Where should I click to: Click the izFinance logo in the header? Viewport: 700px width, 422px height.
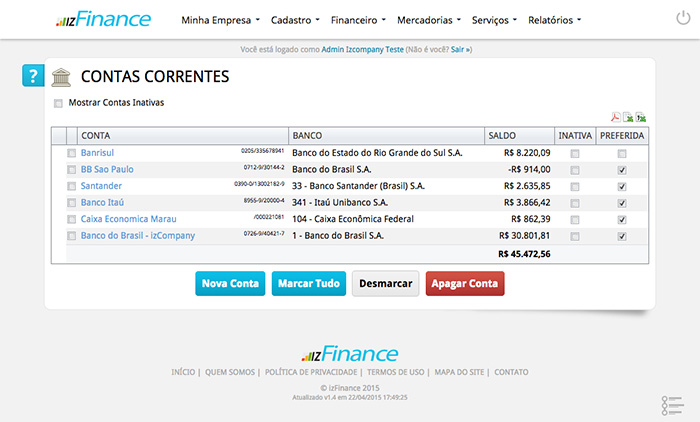tap(103, 19)
